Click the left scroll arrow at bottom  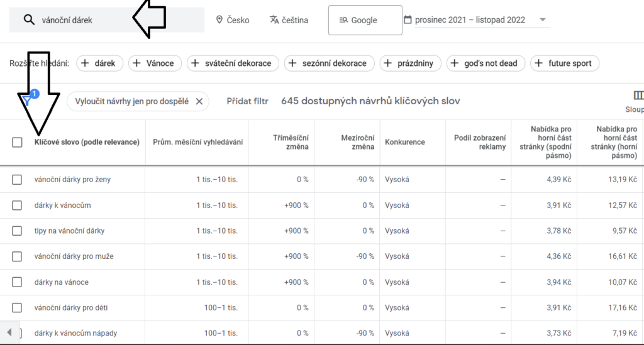pyautogui.click(x=9, y=332)
